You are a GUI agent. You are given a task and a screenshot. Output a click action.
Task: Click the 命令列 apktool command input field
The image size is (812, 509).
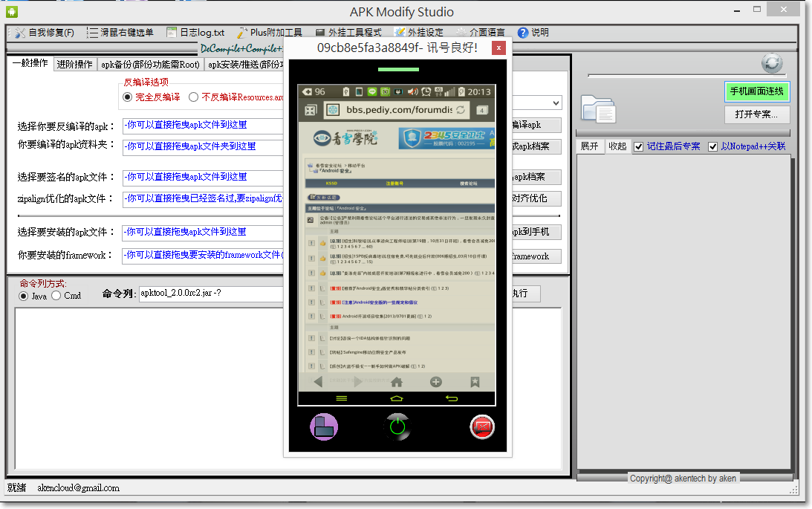point(211,294)
